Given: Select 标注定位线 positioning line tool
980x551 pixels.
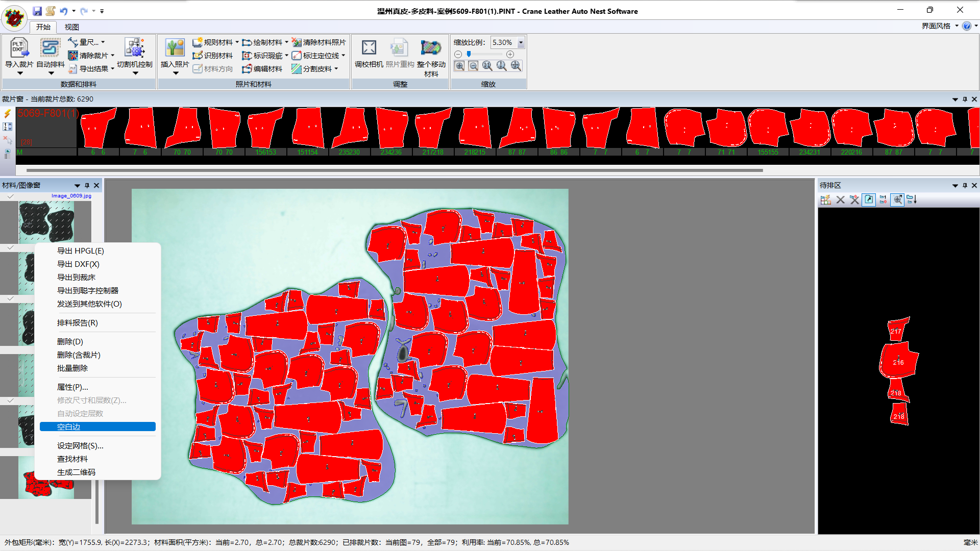Looking at the screenshot, I should pos(318,56).
